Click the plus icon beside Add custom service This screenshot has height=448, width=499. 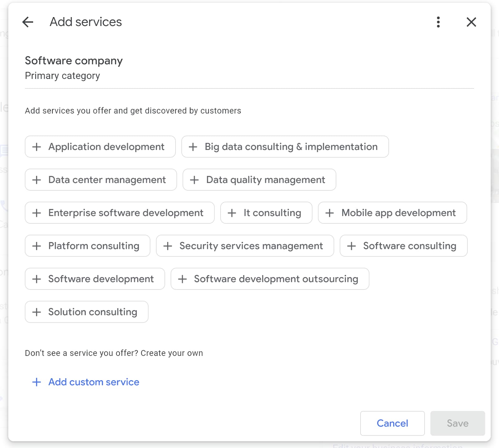[36, 382]
